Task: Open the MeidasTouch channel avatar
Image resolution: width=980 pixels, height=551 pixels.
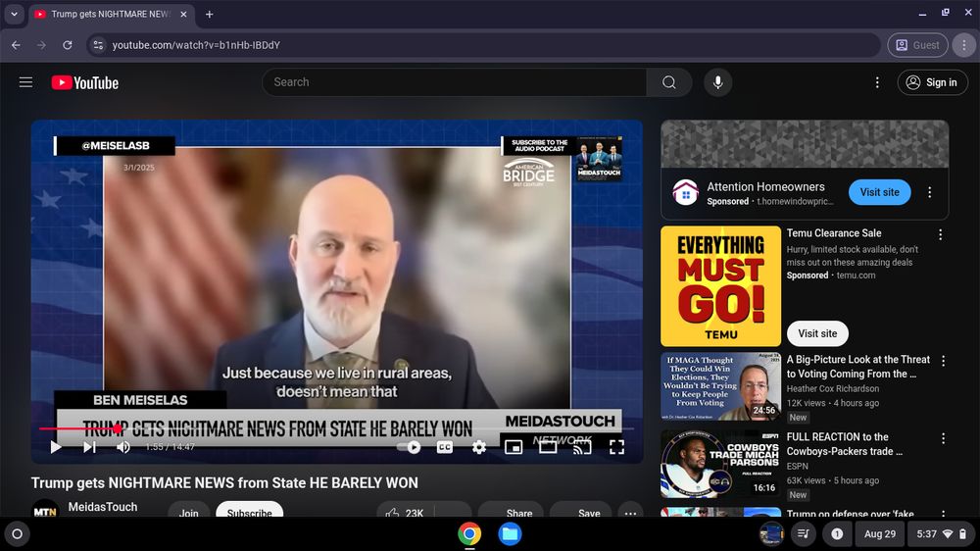Action: 45,509
